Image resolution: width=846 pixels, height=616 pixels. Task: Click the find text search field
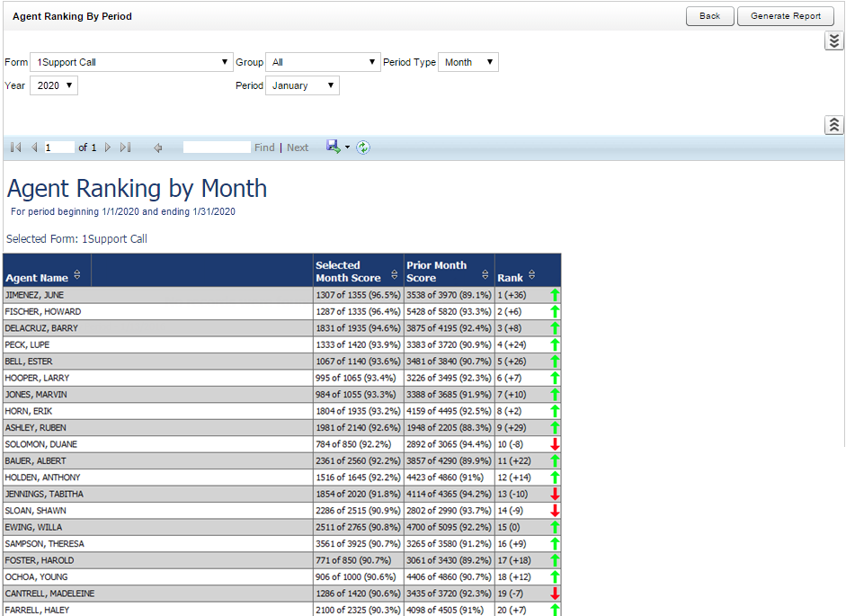[x=217, y=147]
